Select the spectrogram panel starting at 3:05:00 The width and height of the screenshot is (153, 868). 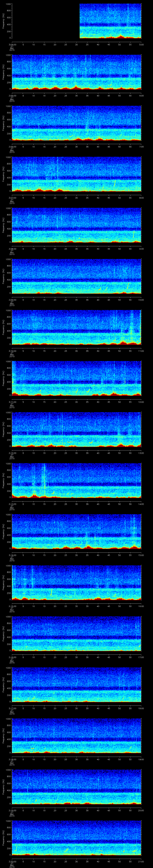77,72
